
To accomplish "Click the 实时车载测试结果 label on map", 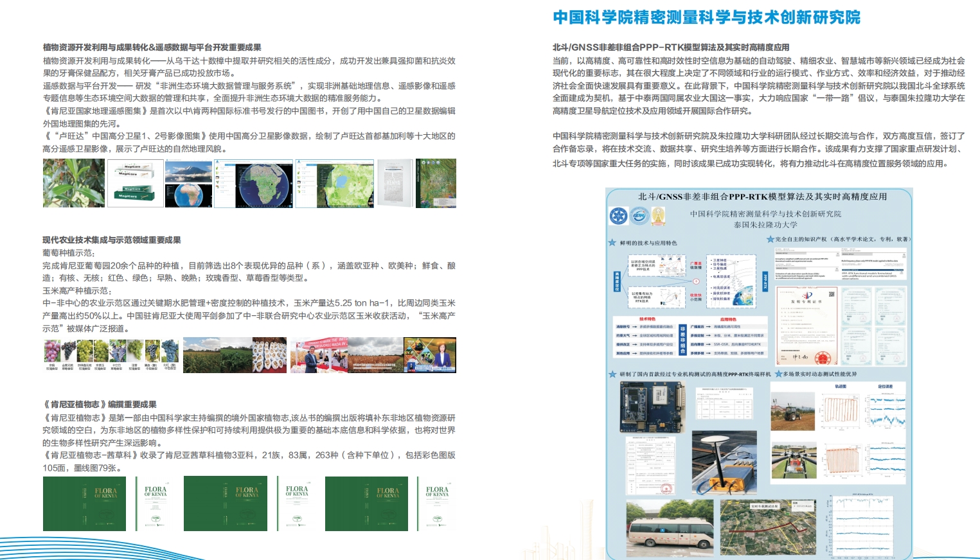I will (x=764, y=506).
